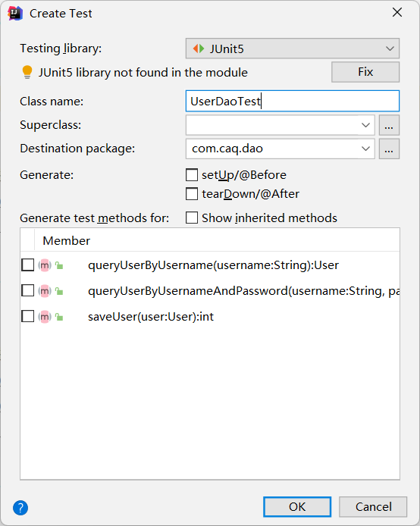This screenshot has width=420, height=526.
Task: Click the JUnit5 orange-green arrows icon
Action: point(199,49)
